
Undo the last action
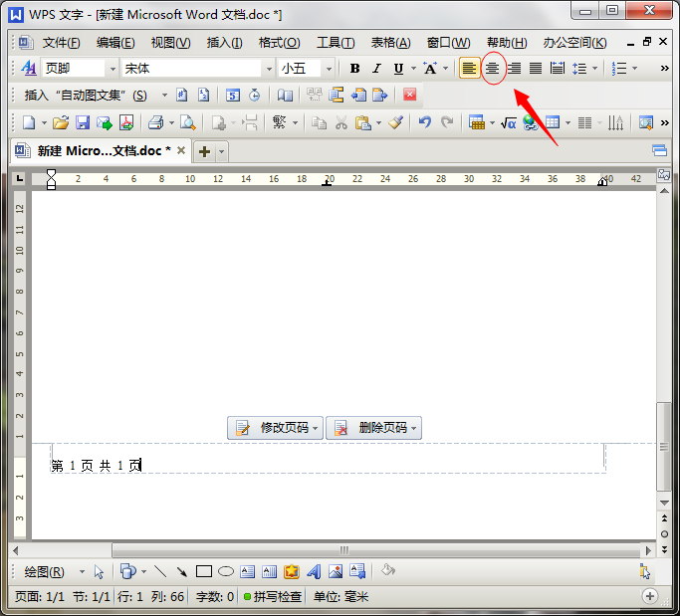(425, 123)
